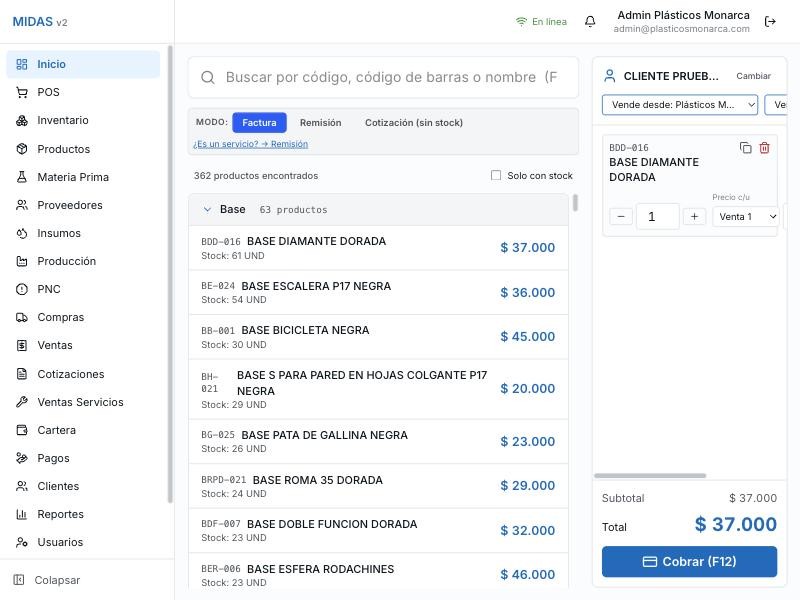Click the logout icon
The image size is (800, 600).
coord(770,21)
